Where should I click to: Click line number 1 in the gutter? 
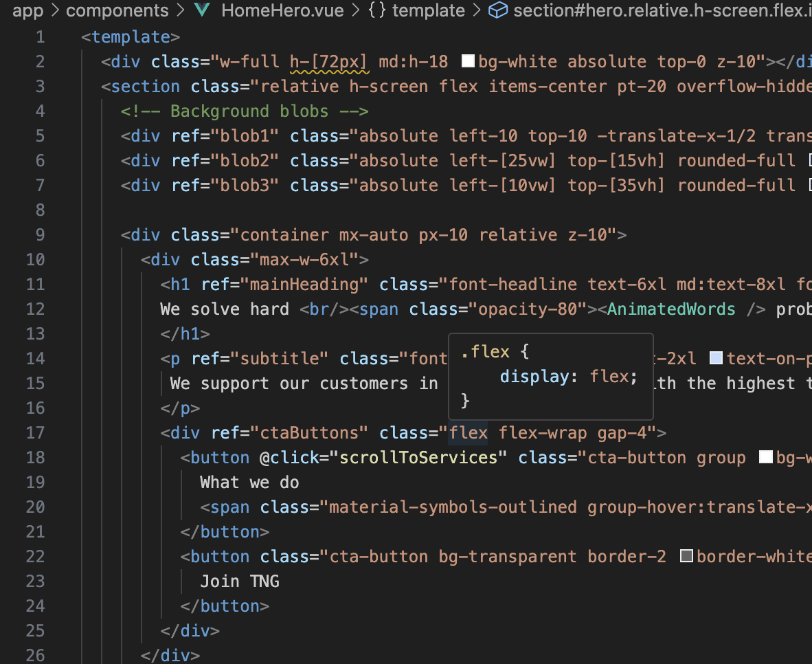point(41,37)
